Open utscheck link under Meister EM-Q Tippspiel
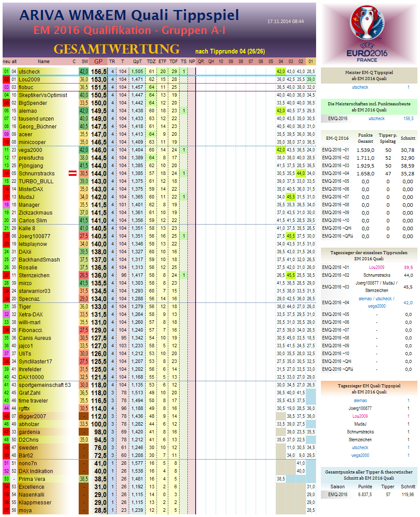420x517 pixels. click(360, 87)
